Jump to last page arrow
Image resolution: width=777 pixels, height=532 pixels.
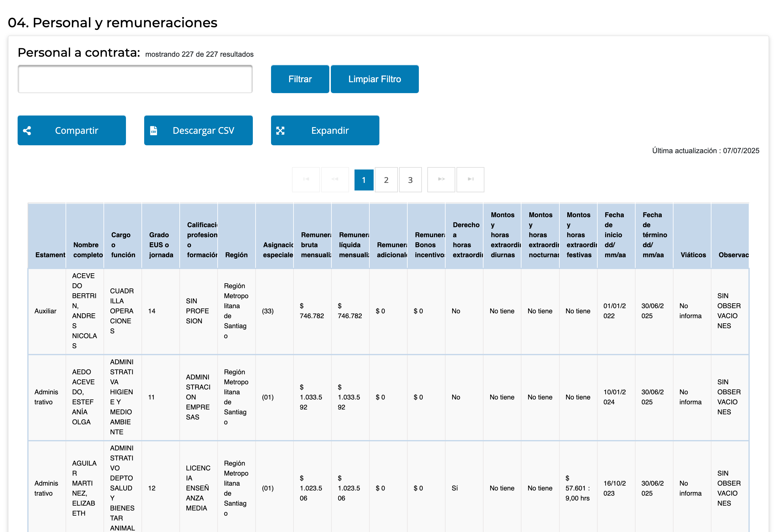[x=470, y=180]
